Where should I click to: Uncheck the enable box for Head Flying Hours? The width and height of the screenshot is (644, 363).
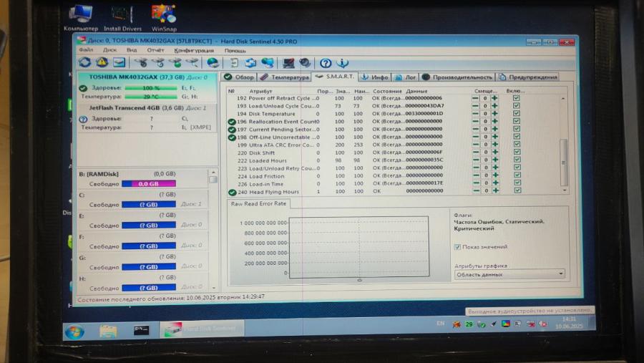[x=517, y=191]
